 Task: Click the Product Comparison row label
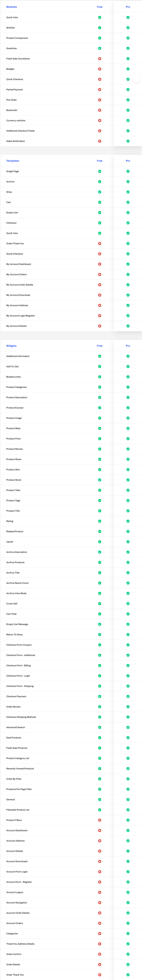point(17,38)
